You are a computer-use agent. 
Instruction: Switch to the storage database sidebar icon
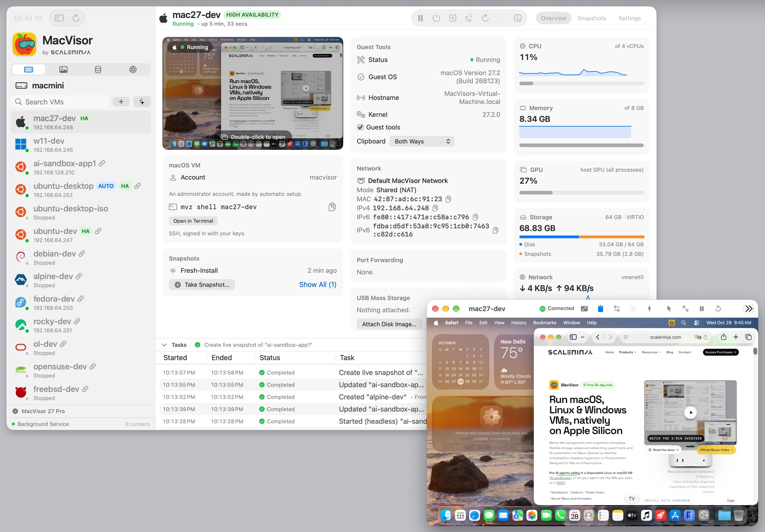[x=98, y=70]
